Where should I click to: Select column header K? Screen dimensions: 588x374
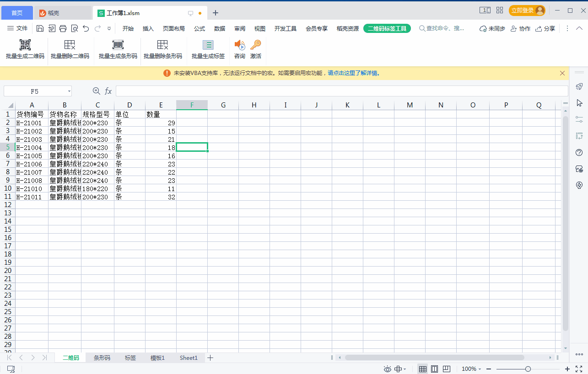click(347, 105)
